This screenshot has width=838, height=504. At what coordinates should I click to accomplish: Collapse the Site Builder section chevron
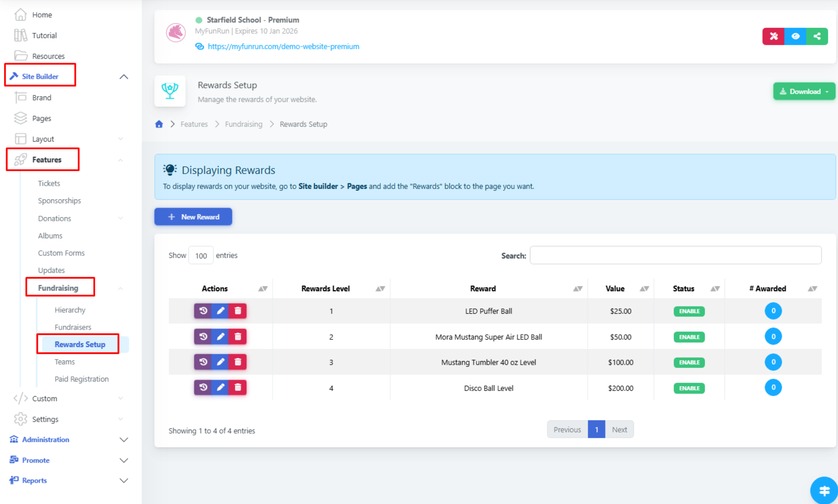(x=124, y=77)
